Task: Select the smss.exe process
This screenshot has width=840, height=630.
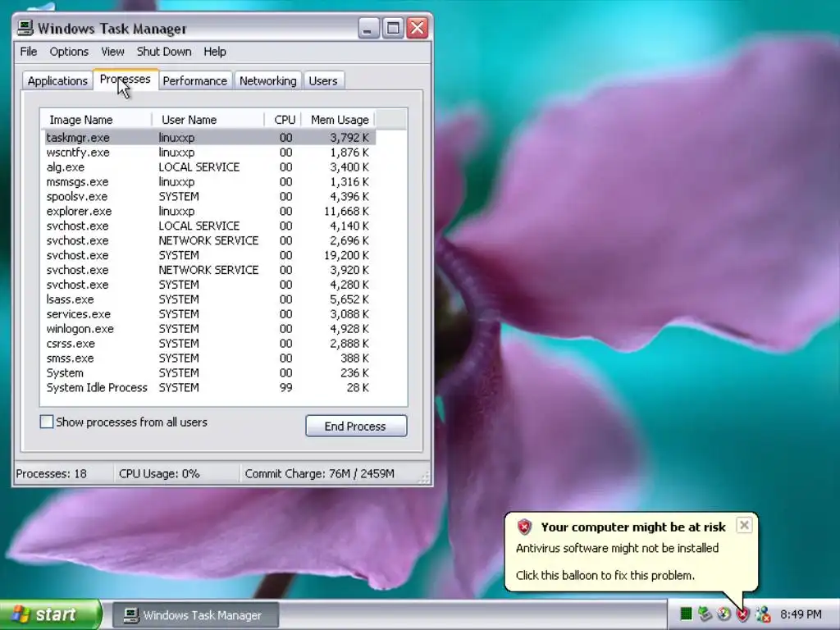Action: 210,358
